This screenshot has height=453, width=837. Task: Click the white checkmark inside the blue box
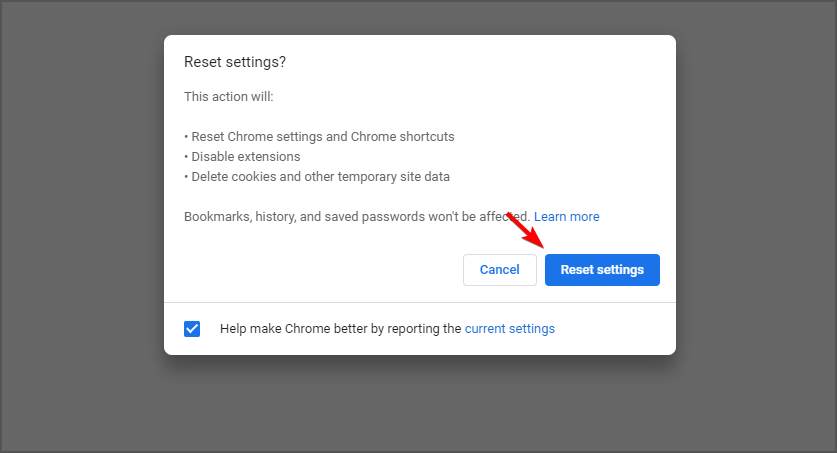pos(192,328)
